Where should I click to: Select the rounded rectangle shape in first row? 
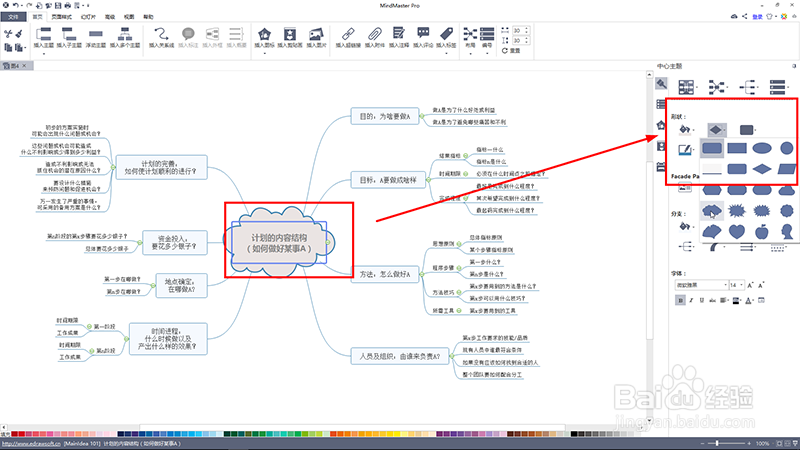pyautogui.click(x=712, y=148)
